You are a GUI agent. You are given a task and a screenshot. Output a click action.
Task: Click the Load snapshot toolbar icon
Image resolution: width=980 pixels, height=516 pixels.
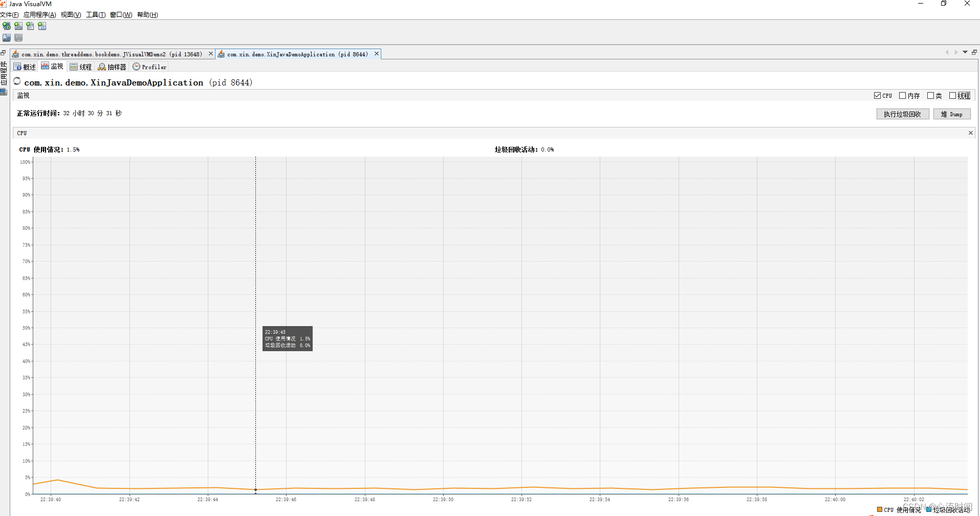[x=7, y=38]
